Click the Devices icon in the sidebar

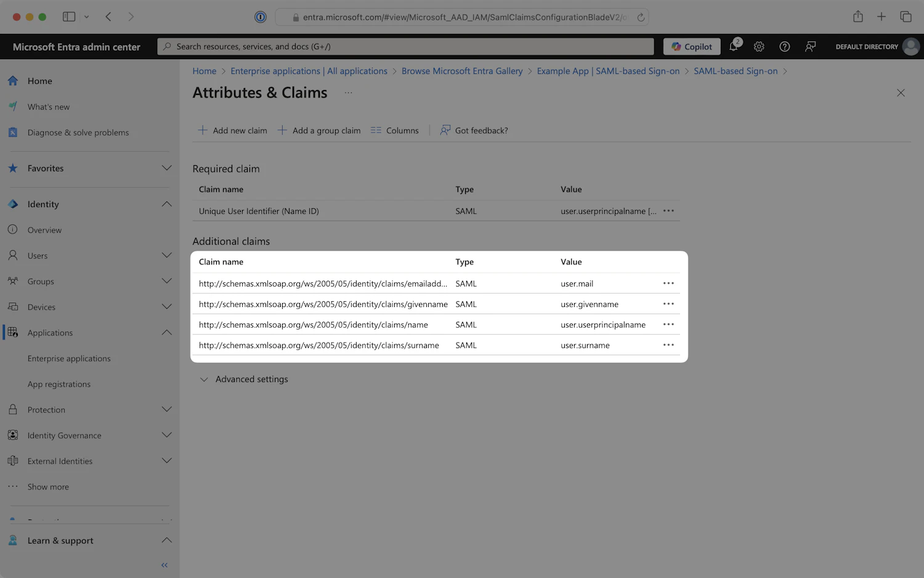click(13, 307)
